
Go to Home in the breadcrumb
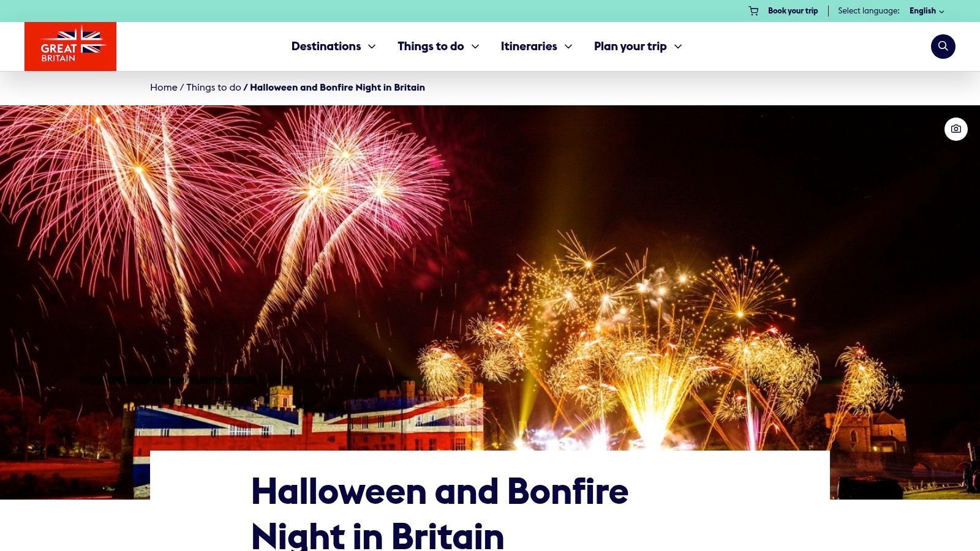coord(164,88)
